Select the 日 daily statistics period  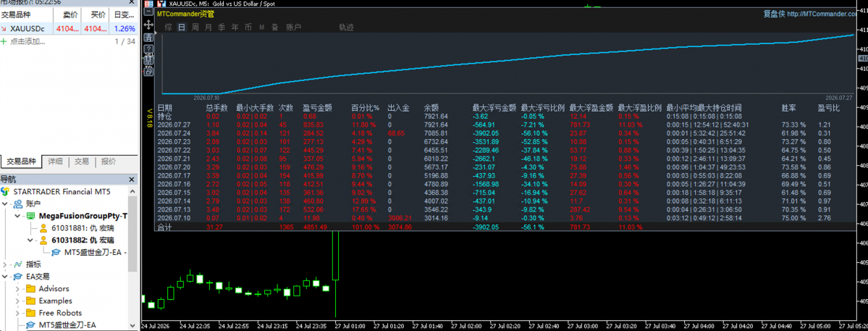(x=182, y=27)
